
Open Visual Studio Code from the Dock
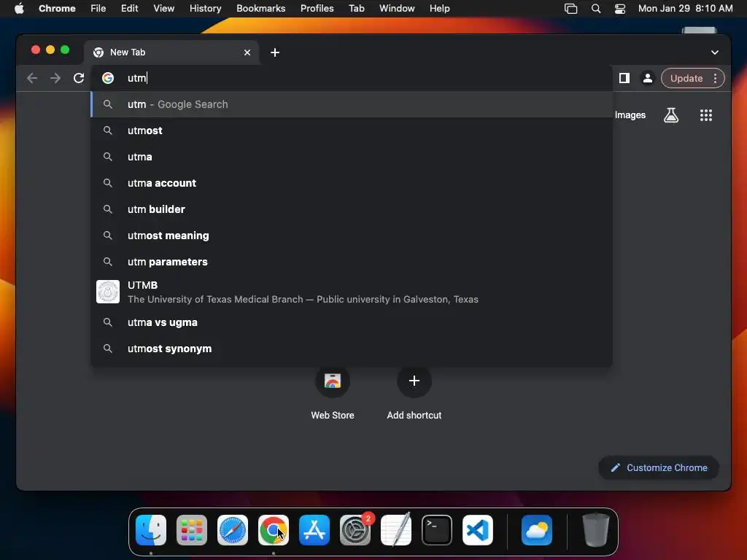point(478,530)
